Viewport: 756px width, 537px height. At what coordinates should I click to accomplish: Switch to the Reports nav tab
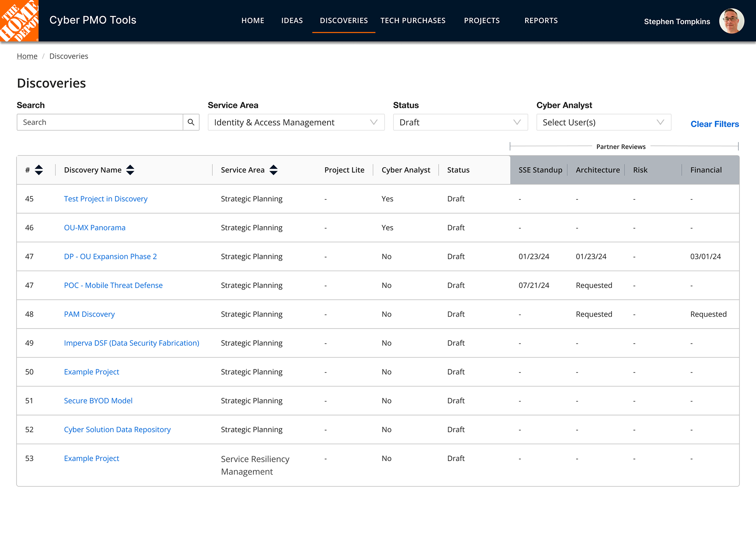[x=541, y=20]
